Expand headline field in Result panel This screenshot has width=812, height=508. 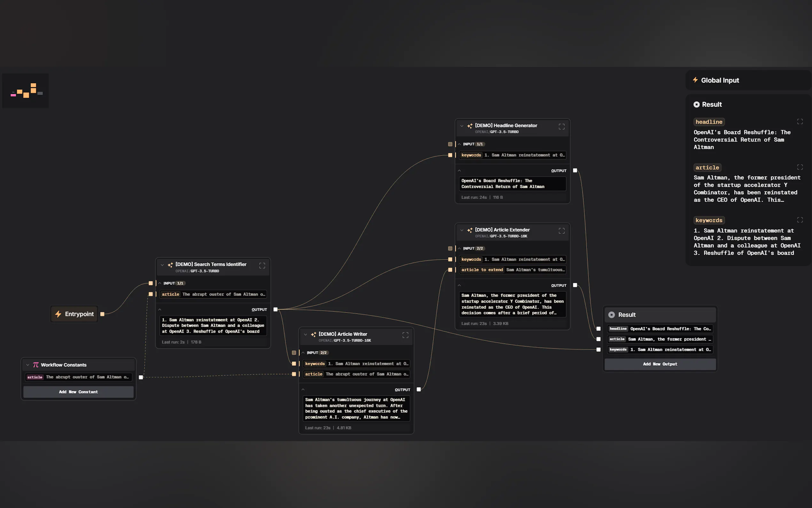[800, 122]
